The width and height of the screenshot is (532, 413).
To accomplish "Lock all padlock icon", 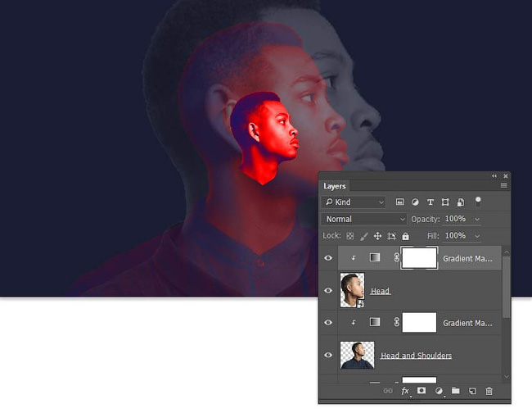I will (405, 236).
